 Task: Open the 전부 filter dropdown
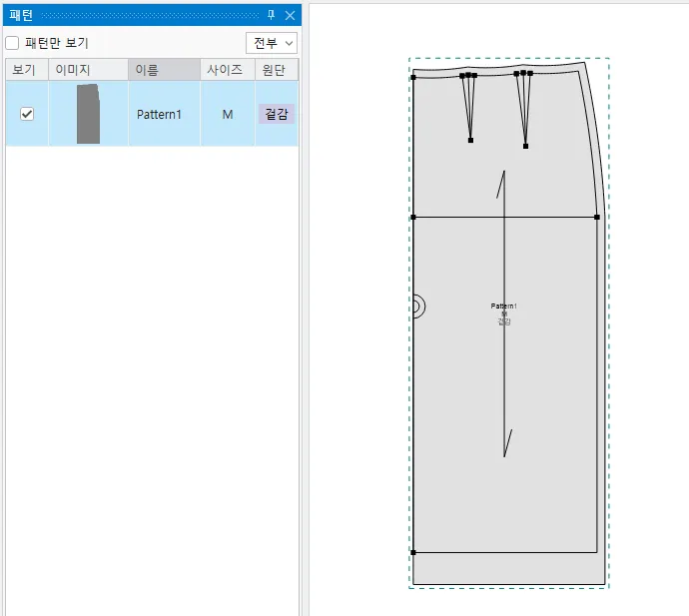(x=272, y=43)
